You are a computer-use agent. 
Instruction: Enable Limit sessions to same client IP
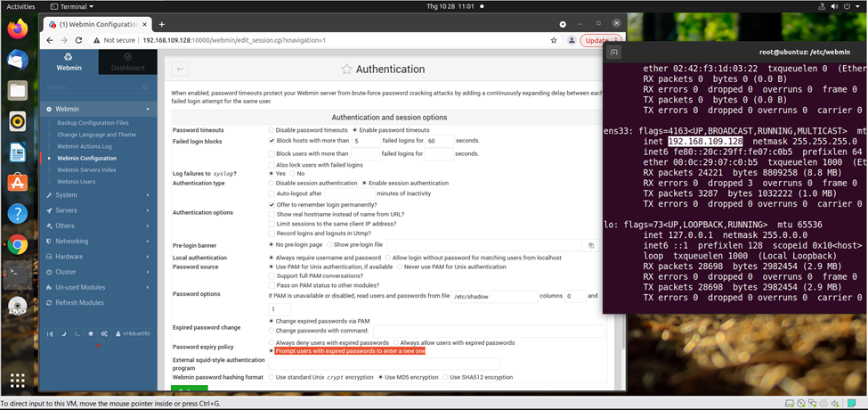[272, 224]
